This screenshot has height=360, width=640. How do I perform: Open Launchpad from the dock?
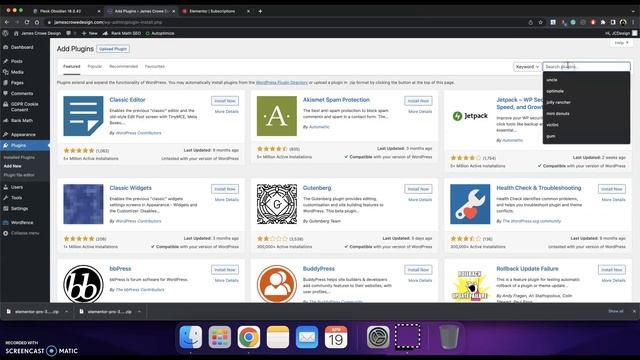(x=220, y=337)
